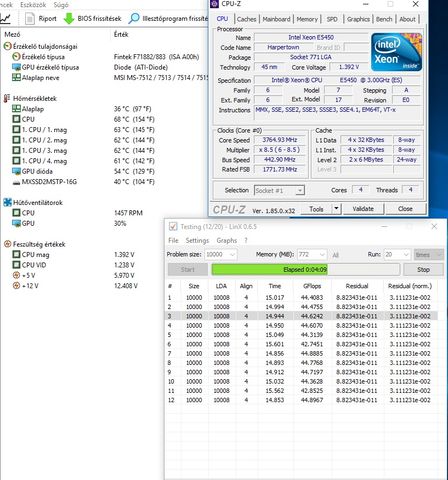
Task: Click the MXSSD2MSTP-16G drive icon
Action: click(x=16, y=182)
